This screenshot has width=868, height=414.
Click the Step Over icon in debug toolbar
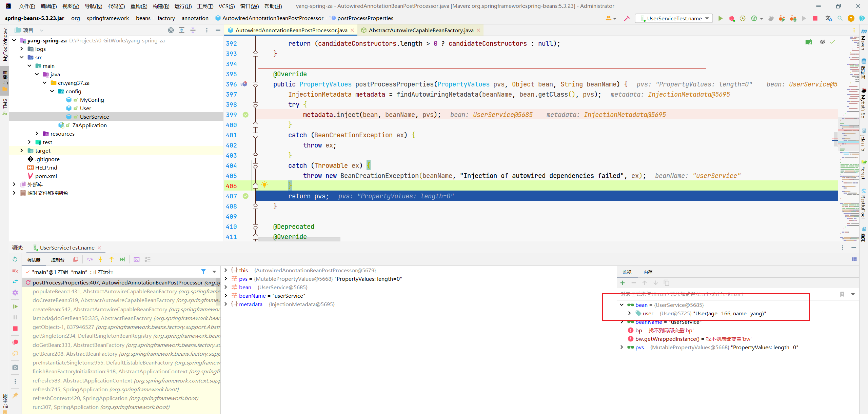[97, 260]
